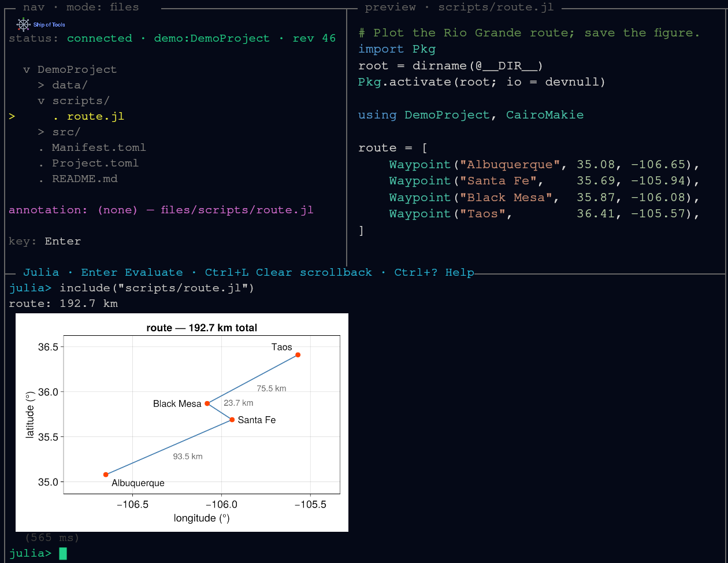Click the 'root = dirname(@__DIR__)' line

coord(451,65)
